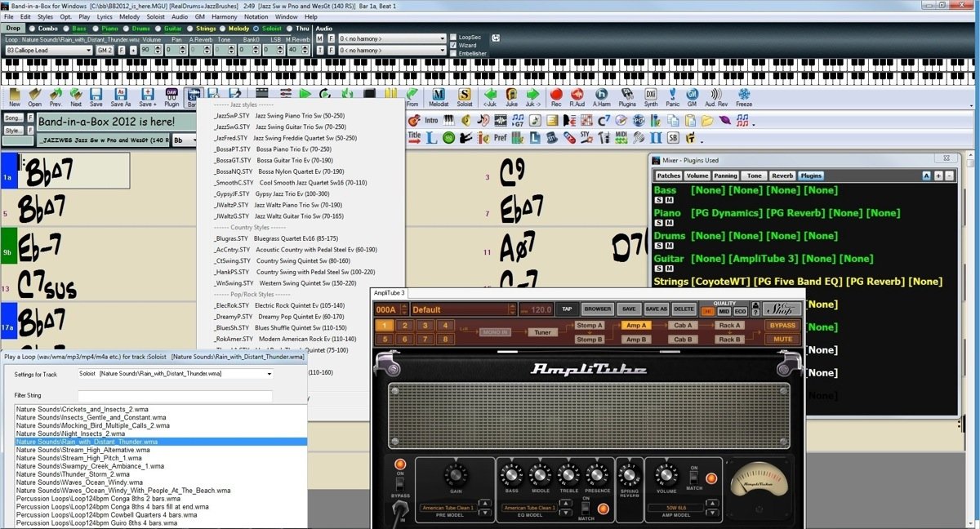Click the Freeze snowflake icon
The image size is (980, 529).
[744, 97]
